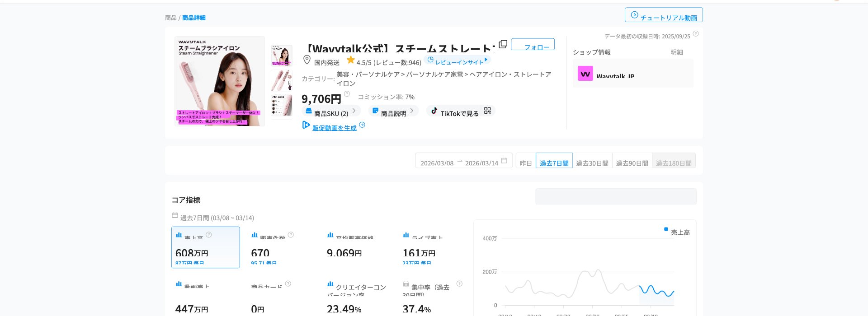Click the bar chart icon on 販売件数
This screenshot has width=868, height=316.
pos(255,235)
